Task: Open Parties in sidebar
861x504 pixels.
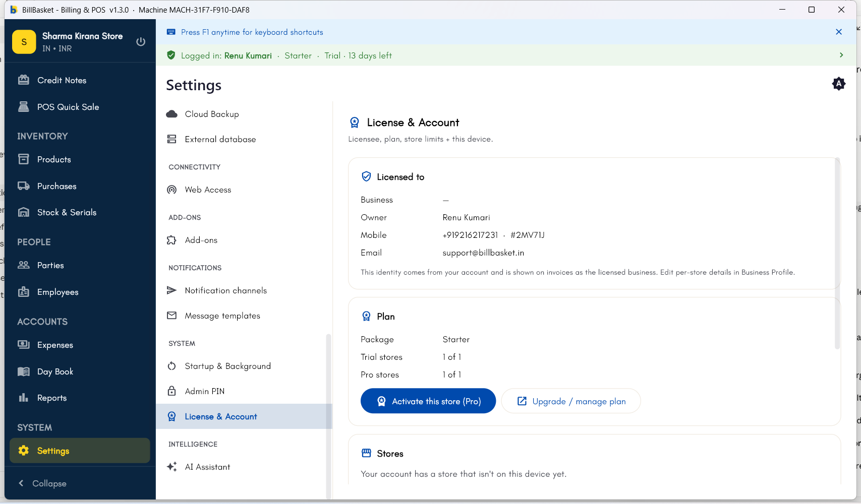Action: point(80,265)
